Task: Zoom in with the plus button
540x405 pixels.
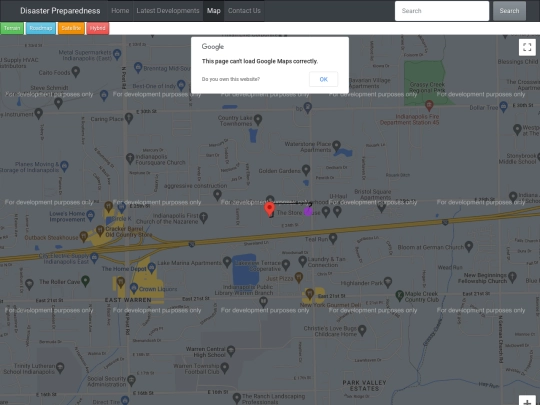Action: (x=527, y=401)
